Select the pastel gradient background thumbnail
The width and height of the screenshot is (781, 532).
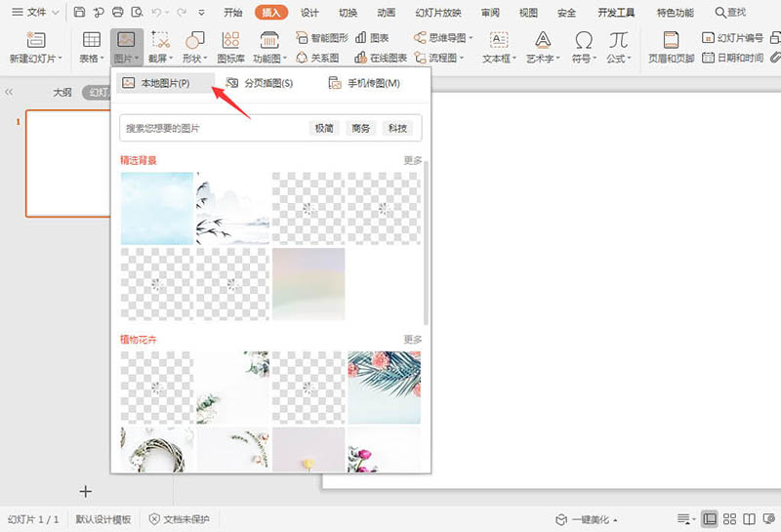point(308,284)
